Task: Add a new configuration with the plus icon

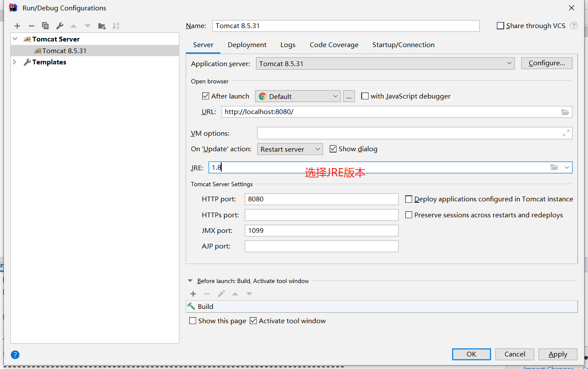Action: tap(17, 26)
